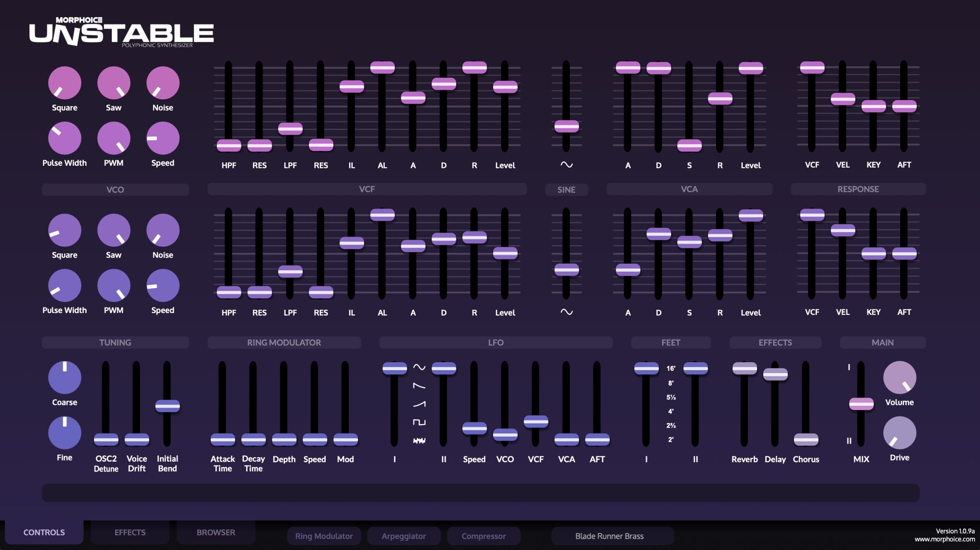980x550 pixels.
Task: Click the Unstable synthesizer logo
Action: [121, 34]
